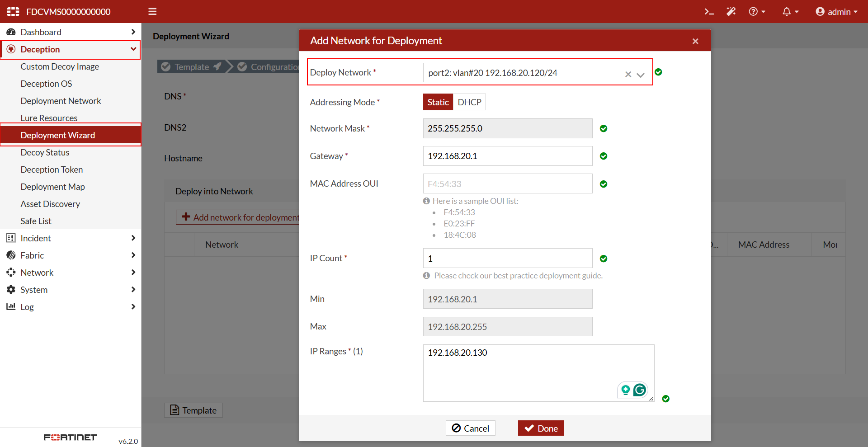Click the Done button
868x447 pixels.
541,428
